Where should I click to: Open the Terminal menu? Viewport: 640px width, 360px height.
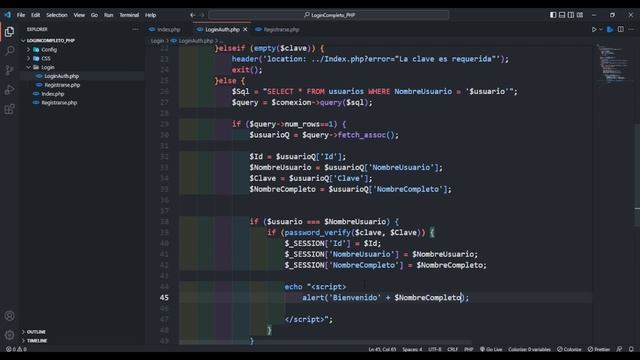(x=129, y=15)
